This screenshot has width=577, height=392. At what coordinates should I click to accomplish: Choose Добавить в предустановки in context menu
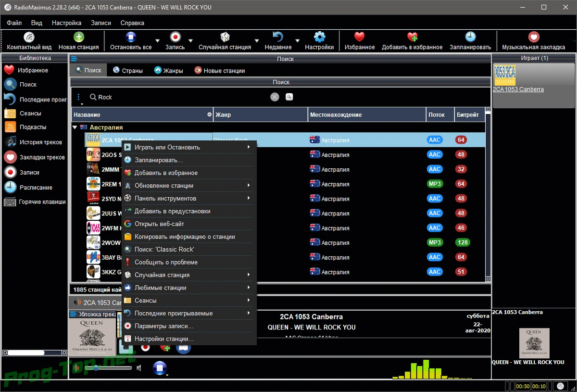[x=189, y=211]
